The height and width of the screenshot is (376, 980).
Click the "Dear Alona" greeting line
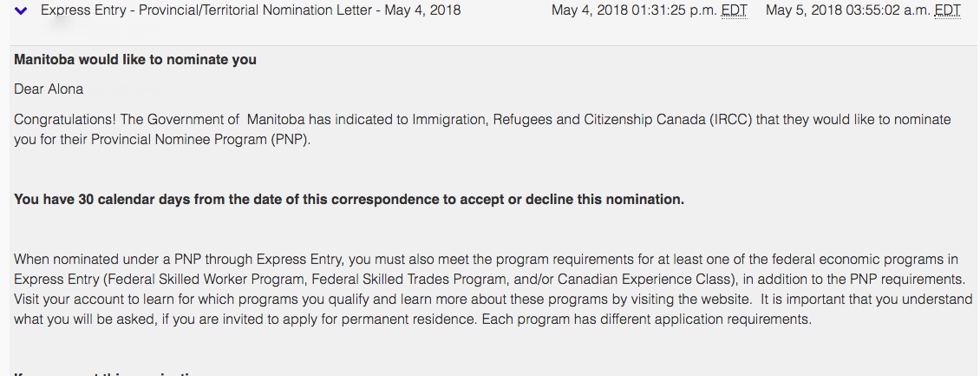click(x=49, y=89)
